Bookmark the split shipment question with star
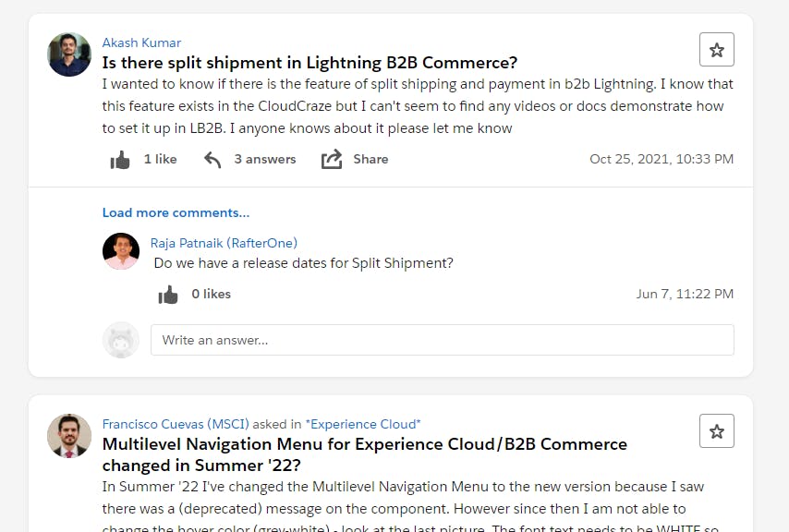The image size is (789, 532). [717, 50]
